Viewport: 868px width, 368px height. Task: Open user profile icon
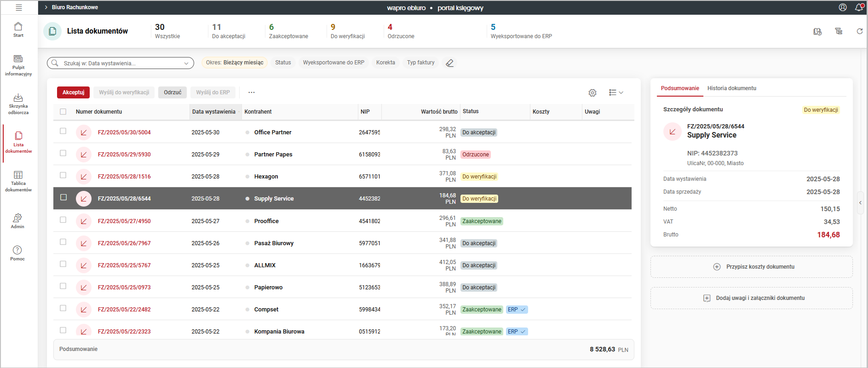click(843, 7)
